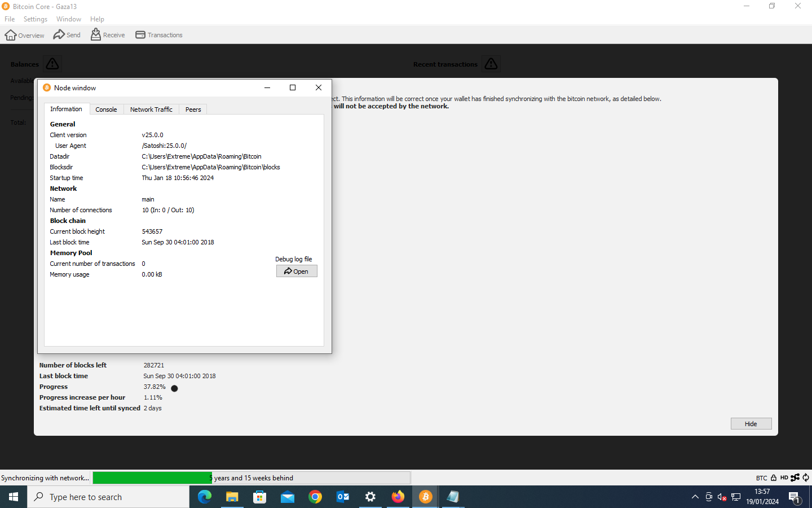Open Microsoft Store from the taskbar
This screenshot has height=508, width=812.
click(259, 497)
